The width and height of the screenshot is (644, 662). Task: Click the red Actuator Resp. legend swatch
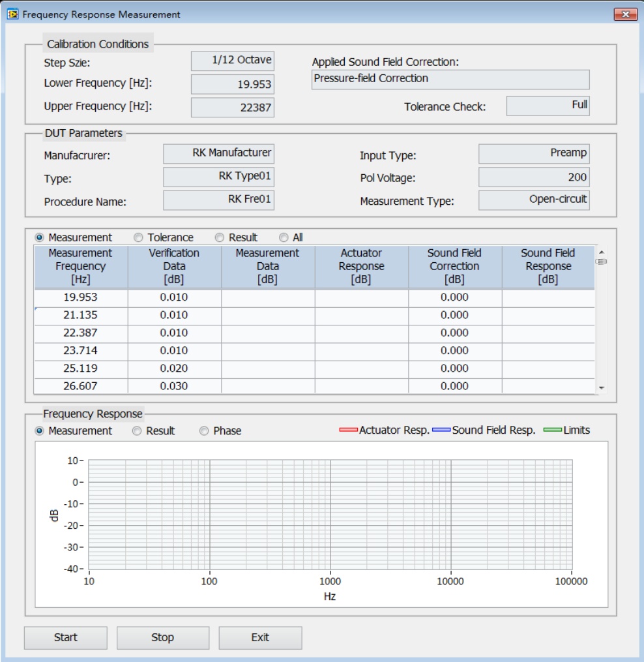[349, 430]
